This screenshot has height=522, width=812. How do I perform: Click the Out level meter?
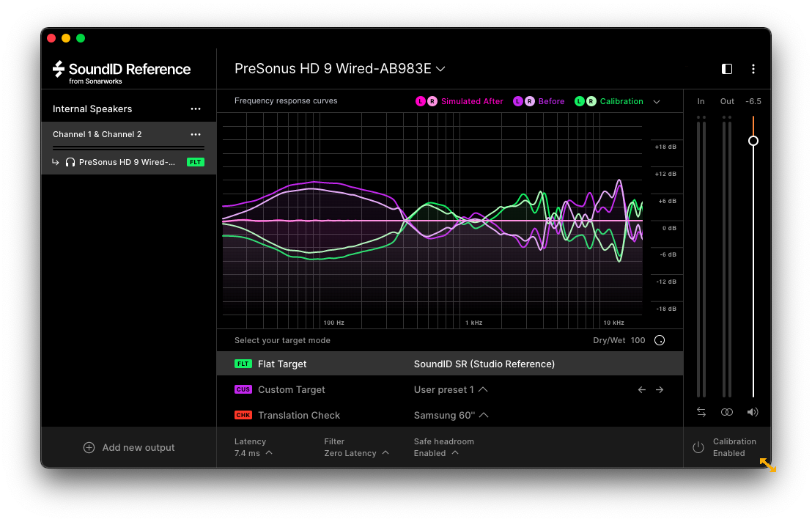tap(727, 257)
